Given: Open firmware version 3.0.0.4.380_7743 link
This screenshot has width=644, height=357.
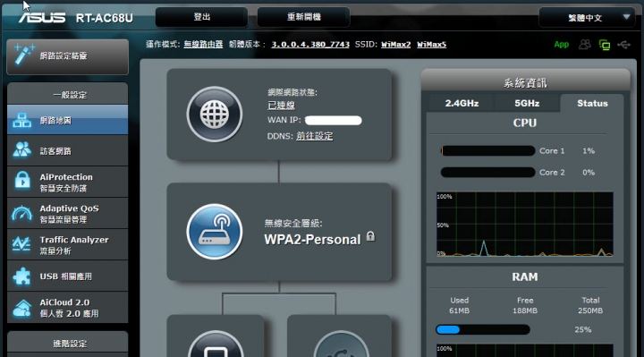Looking at the screenshot, I should coord(310,44).
